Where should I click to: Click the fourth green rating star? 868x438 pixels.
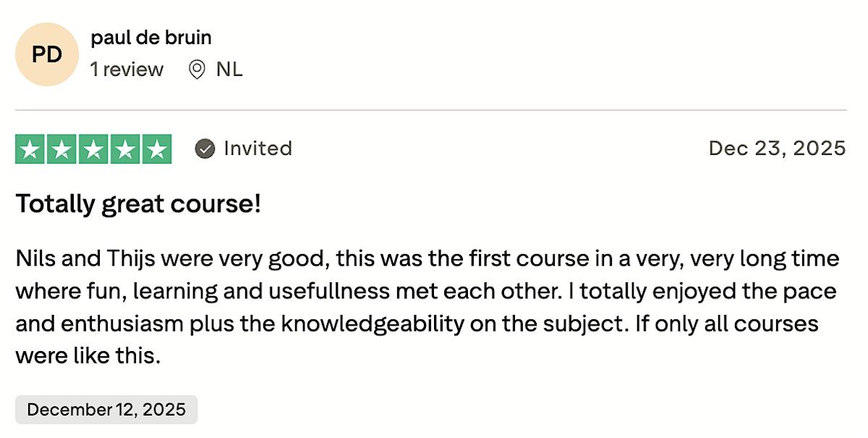tap(124, 149)
